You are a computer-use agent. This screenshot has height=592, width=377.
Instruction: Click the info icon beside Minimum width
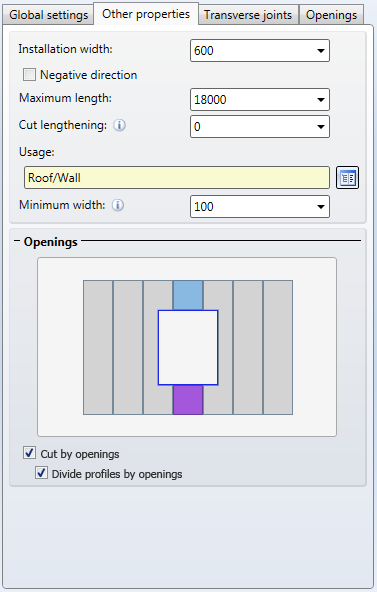118,205
